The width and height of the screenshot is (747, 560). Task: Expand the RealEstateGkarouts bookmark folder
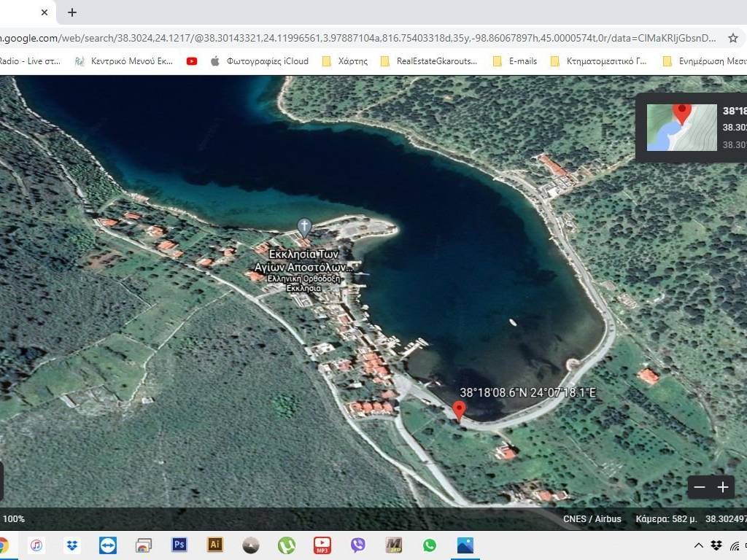coord(429,61)
